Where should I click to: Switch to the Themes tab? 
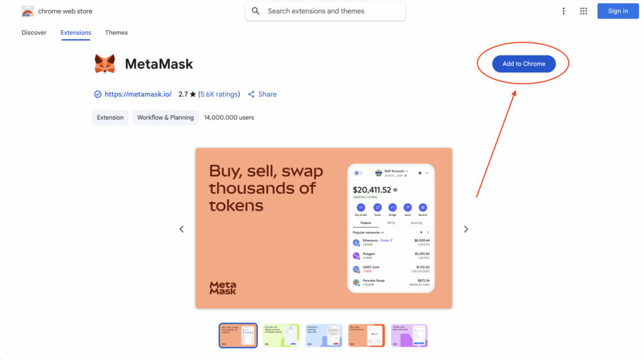coord(116,33)
